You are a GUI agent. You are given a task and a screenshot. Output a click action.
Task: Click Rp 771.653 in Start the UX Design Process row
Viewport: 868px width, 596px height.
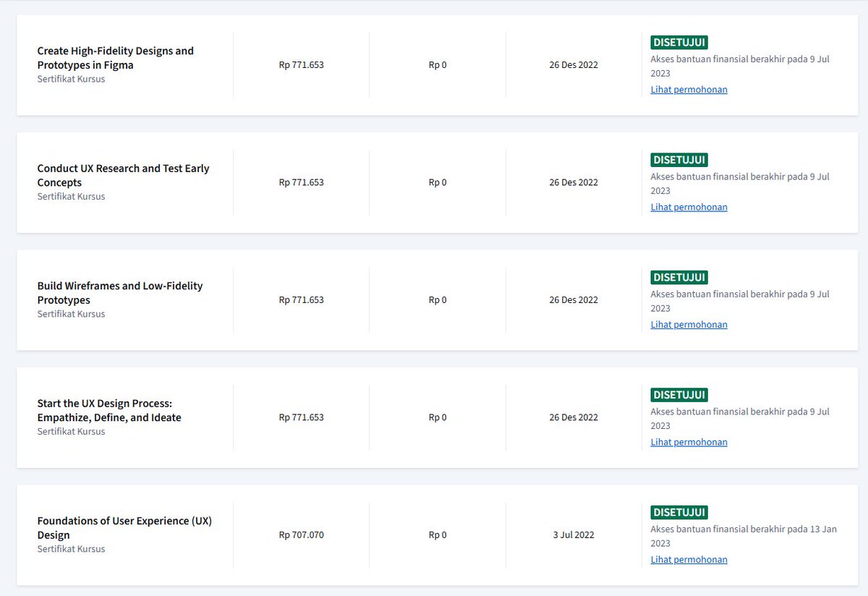click(301, 417)
